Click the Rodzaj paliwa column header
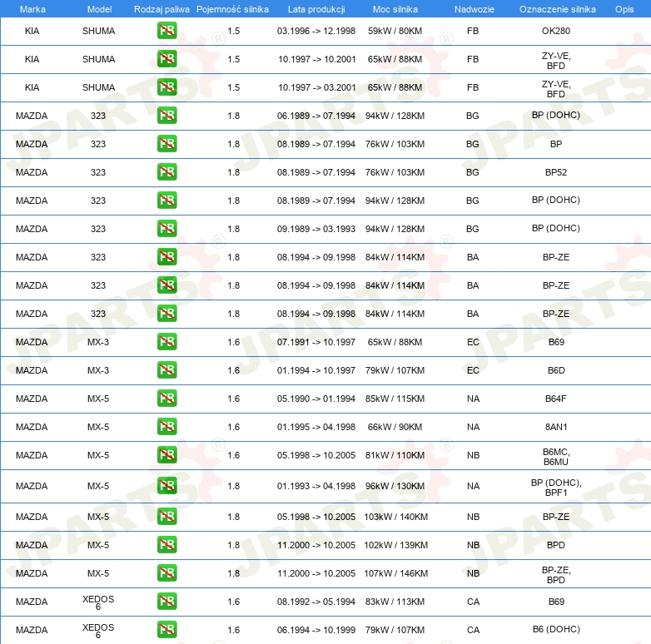 [162, 9]
